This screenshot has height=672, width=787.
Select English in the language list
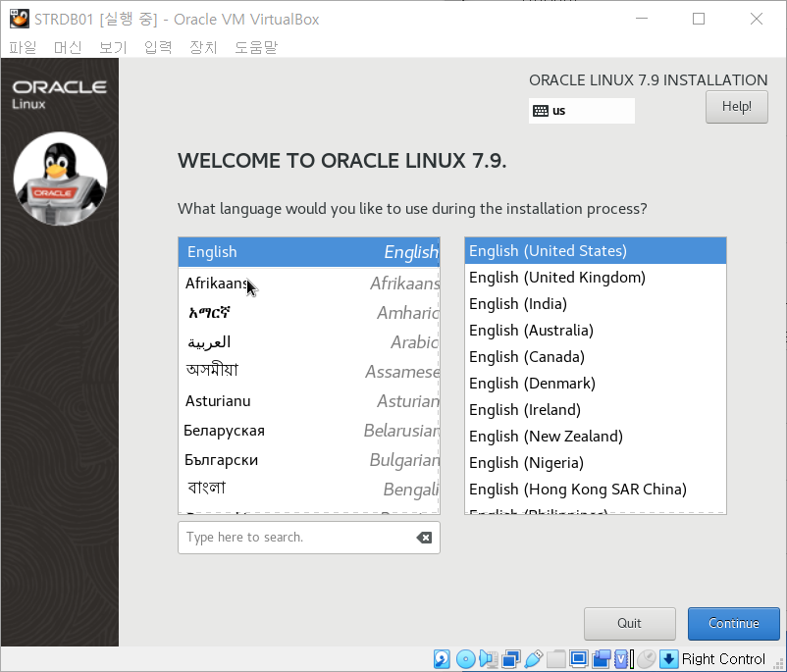(309, 252)
